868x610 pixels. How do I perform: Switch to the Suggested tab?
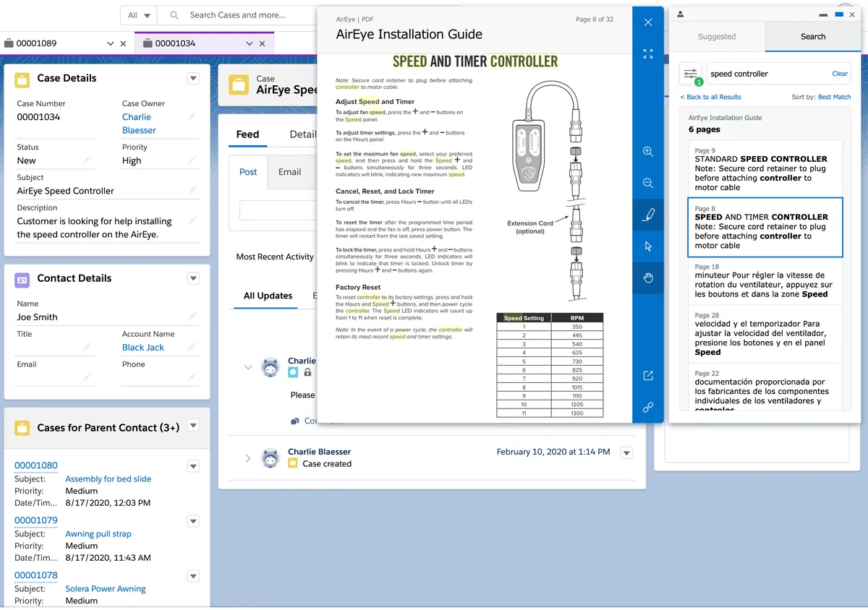(x=717, y=36)
